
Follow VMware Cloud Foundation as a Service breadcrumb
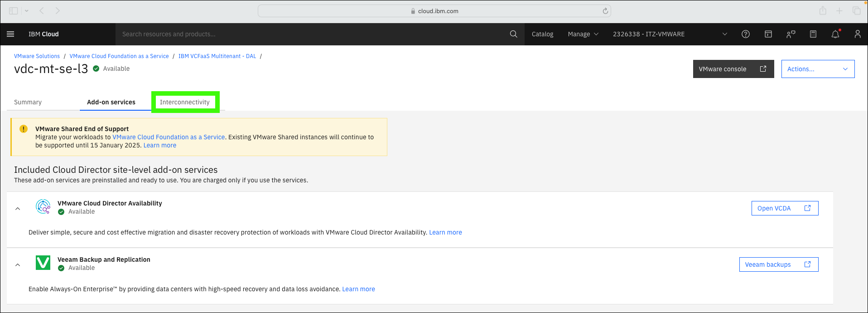click(x=119, y=56)
